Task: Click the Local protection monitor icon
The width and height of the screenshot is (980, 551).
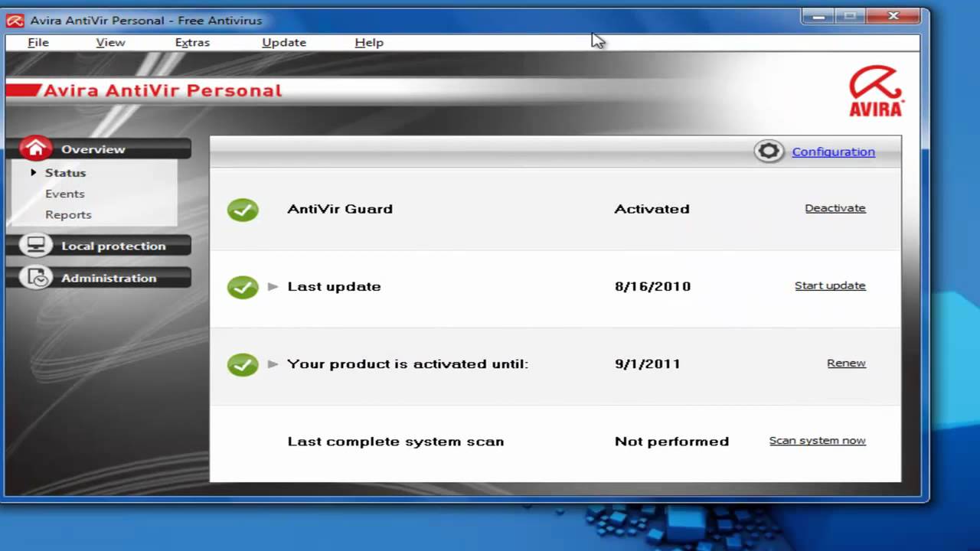Action: pyautogui.click(x=36, y=246)
